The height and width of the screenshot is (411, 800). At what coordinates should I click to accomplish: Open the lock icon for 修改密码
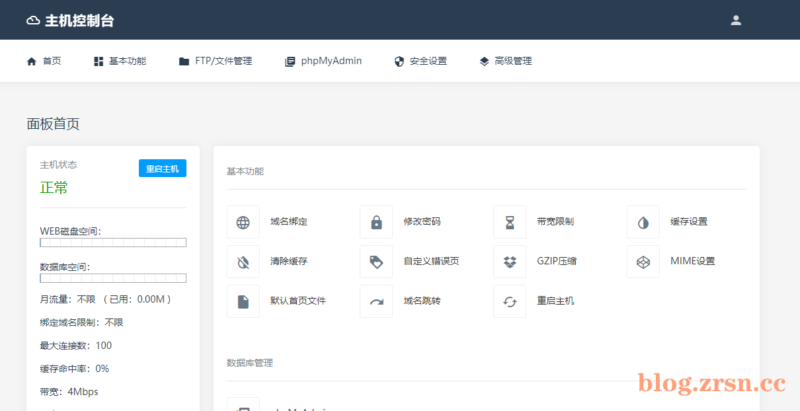coord(376,222)
